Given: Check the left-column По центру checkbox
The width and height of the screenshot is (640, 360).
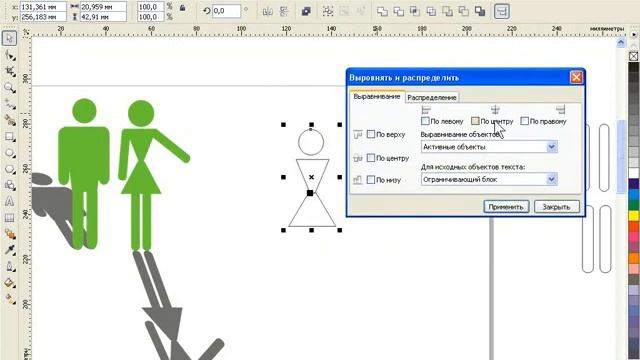Looking at the screenshot, I should pyautogui.click(x=371, y=158).
